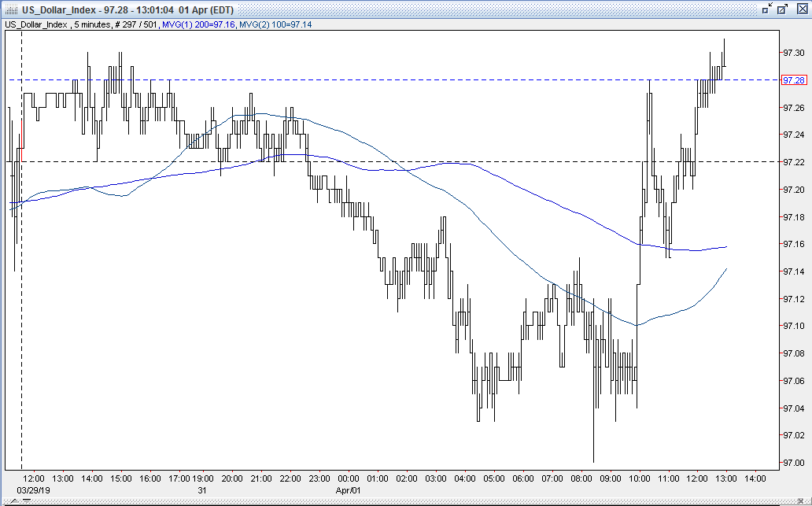The width and height of the screenshot is (812, 506).
Task: Click the 97.02 price axis label
Action: click(793, 435)
